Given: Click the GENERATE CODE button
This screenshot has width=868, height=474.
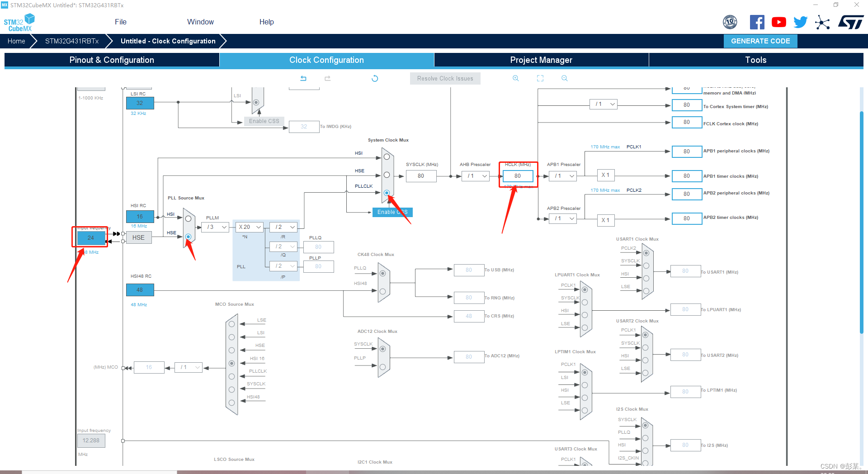Looking at the screenshot, I should point(760,41).
